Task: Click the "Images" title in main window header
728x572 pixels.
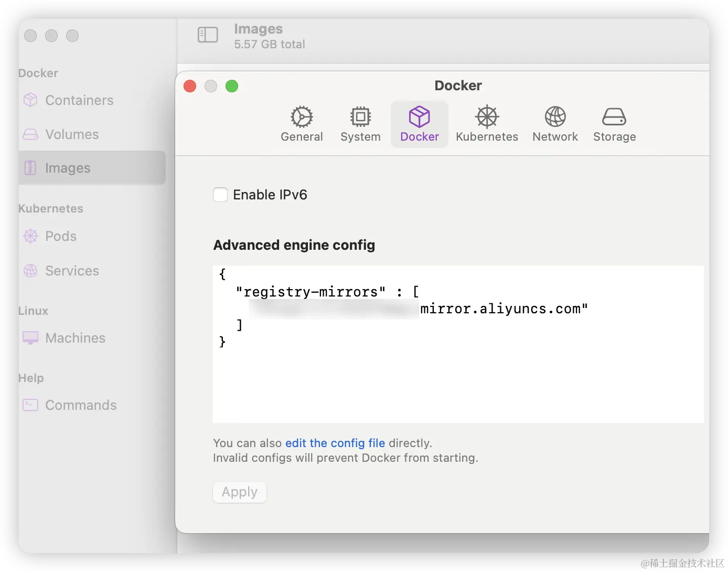Action: [x=258, y=29]
